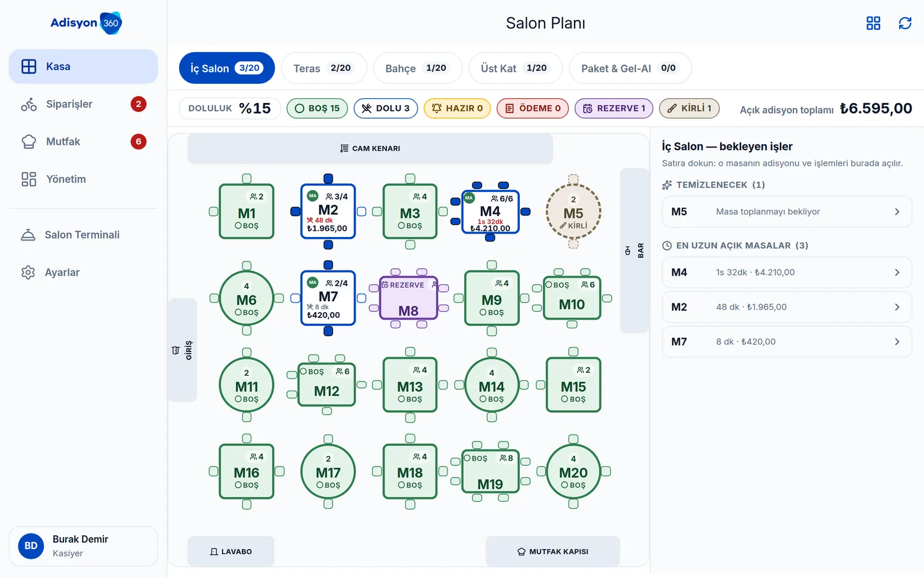Viewport: 924px width, 578px height.
Task: Open occupied table M7
Action: 328,298
